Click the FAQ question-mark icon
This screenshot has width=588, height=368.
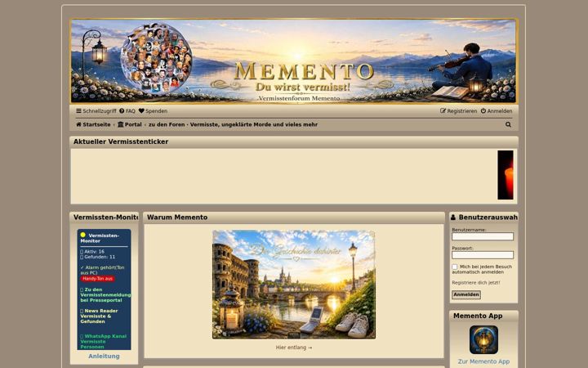point(122,110)
